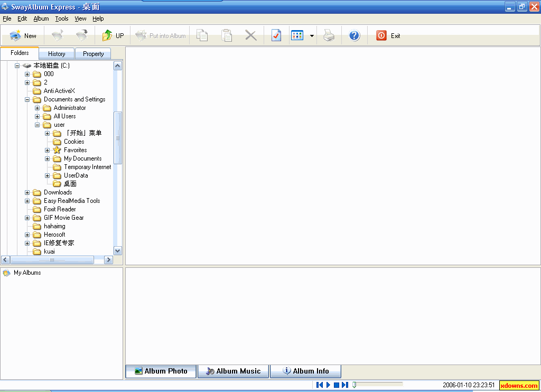Click the music progress slider handle
Viewport: 541px width, 392px height.
click(354, 385)
